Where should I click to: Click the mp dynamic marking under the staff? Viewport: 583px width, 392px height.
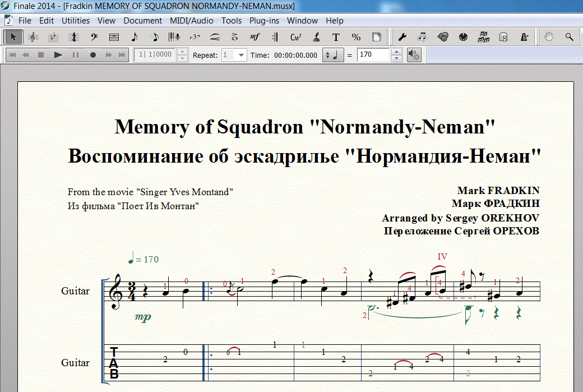[143, 317]
